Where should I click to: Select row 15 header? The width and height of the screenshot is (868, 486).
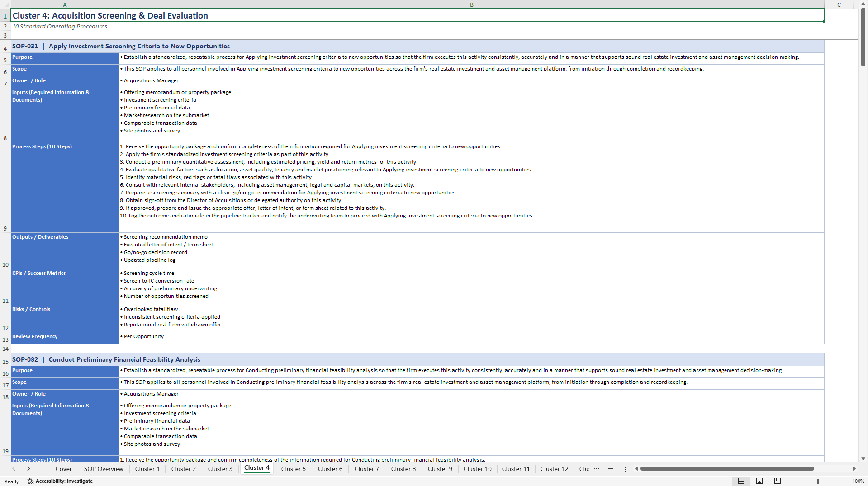coord(5,359)
